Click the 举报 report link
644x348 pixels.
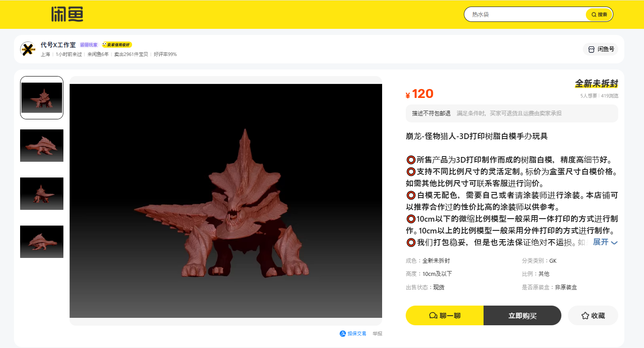pos(377,334)
